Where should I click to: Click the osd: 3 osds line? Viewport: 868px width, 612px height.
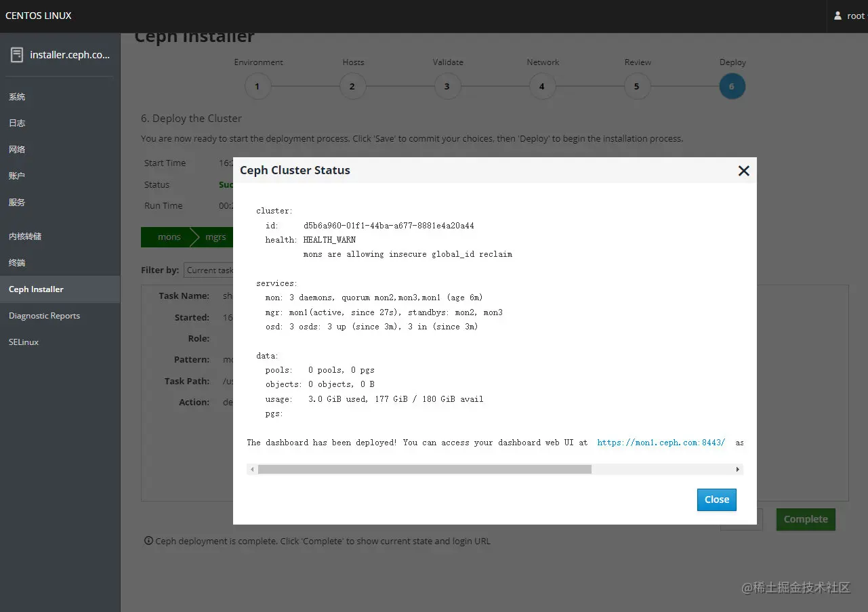coord(371,327)
